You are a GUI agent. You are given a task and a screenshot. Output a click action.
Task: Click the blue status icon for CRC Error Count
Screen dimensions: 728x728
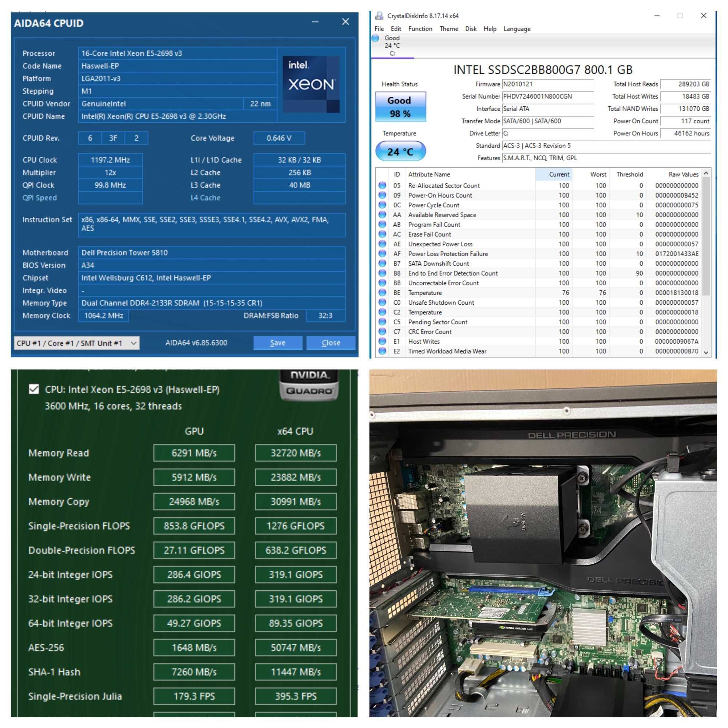pyautogui.click(x=382, y=332)
